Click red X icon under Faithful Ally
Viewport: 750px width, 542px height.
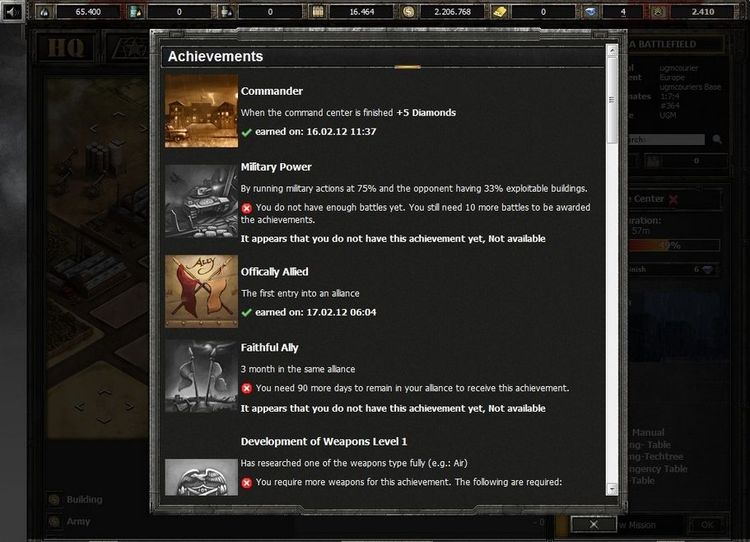tap(246, 388)
